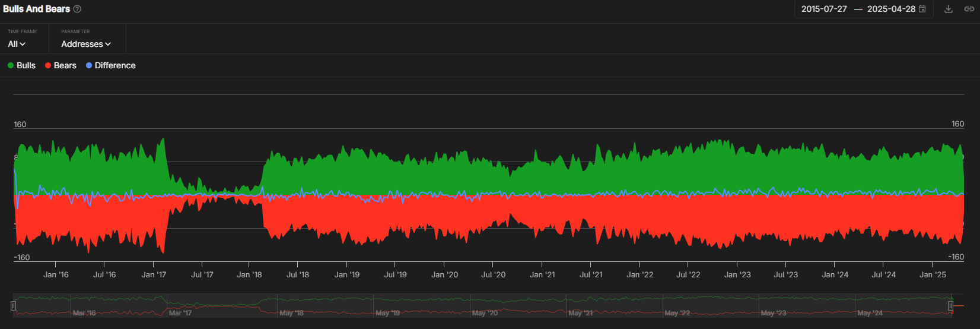Toggle the Difference series legend
This screenshot has height=329, width=980.
pos(110,65)
